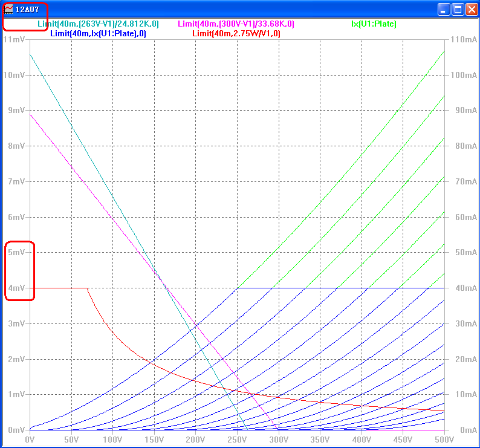Click the 300V horizontal axis label
Screen dimensions: 480x448
(279, 440)
